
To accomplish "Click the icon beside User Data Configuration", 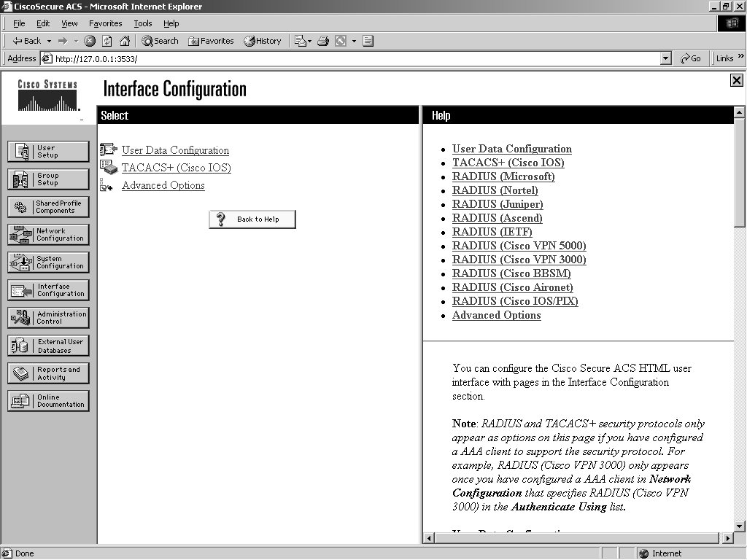I will coord(108,149).
